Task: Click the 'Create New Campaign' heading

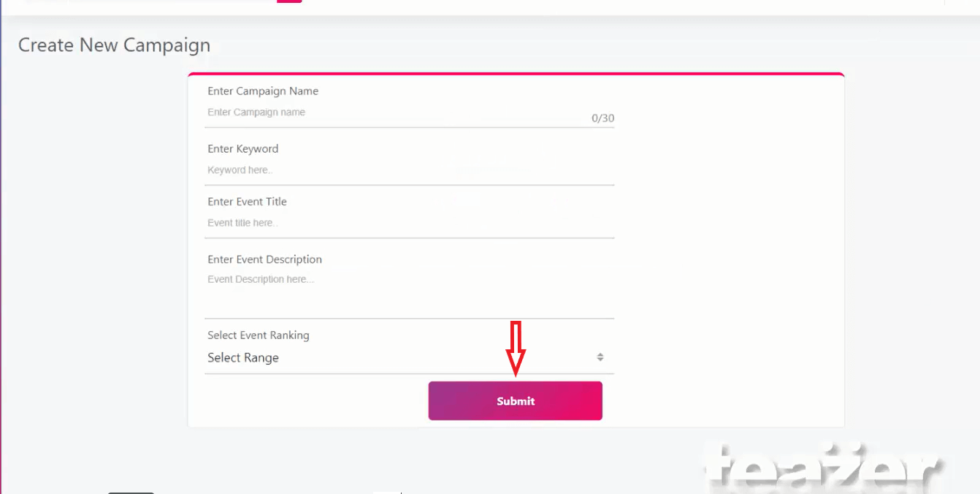Action: tap(114, 45)
